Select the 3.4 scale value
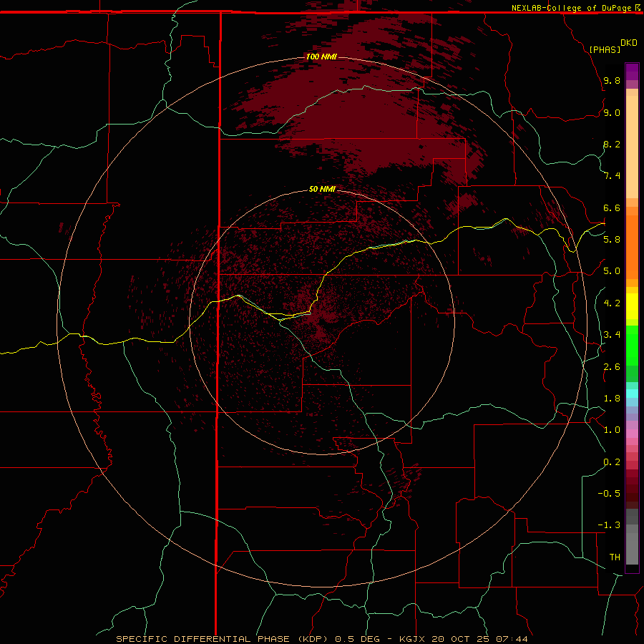 pyautogui.click(x=612, y=334)
